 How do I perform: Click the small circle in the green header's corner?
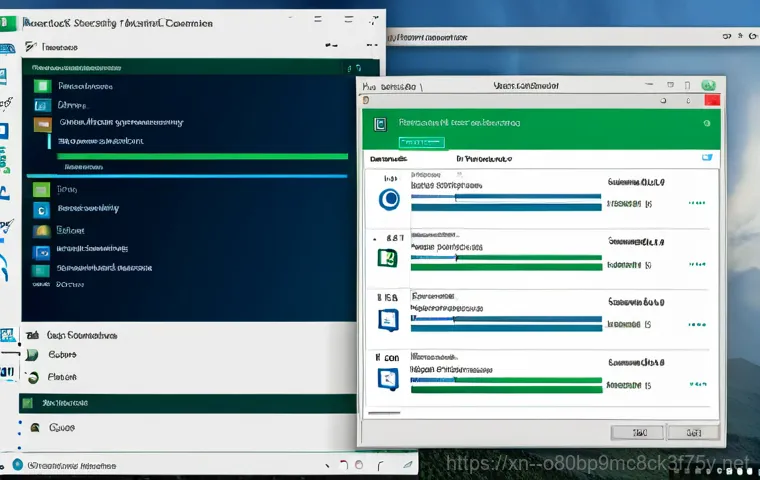(x=707, y=123)
